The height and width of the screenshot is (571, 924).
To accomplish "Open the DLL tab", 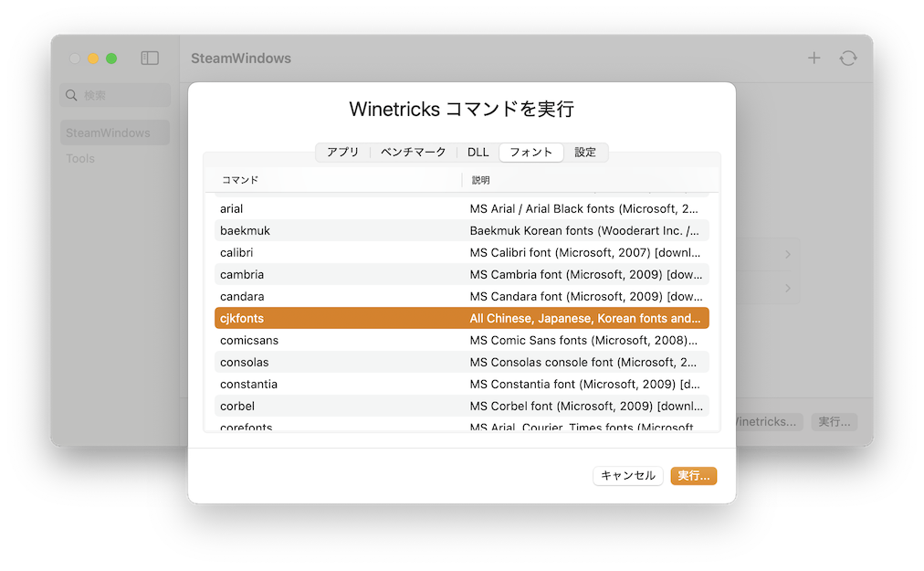I will 478,153.
